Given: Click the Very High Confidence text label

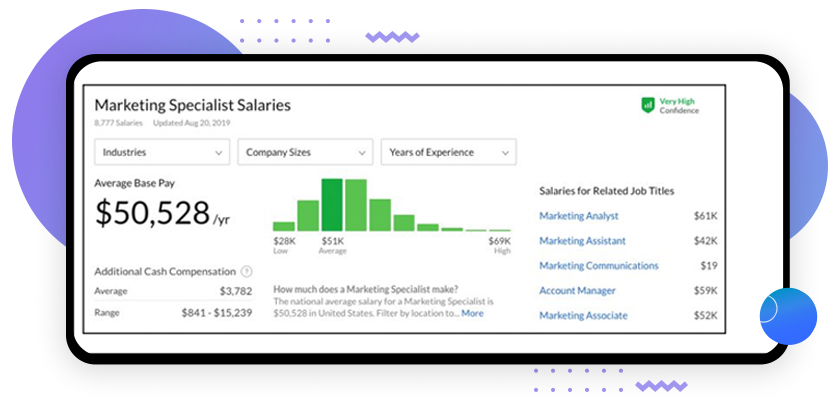Looking at the screenshot, I should (677, 105).
